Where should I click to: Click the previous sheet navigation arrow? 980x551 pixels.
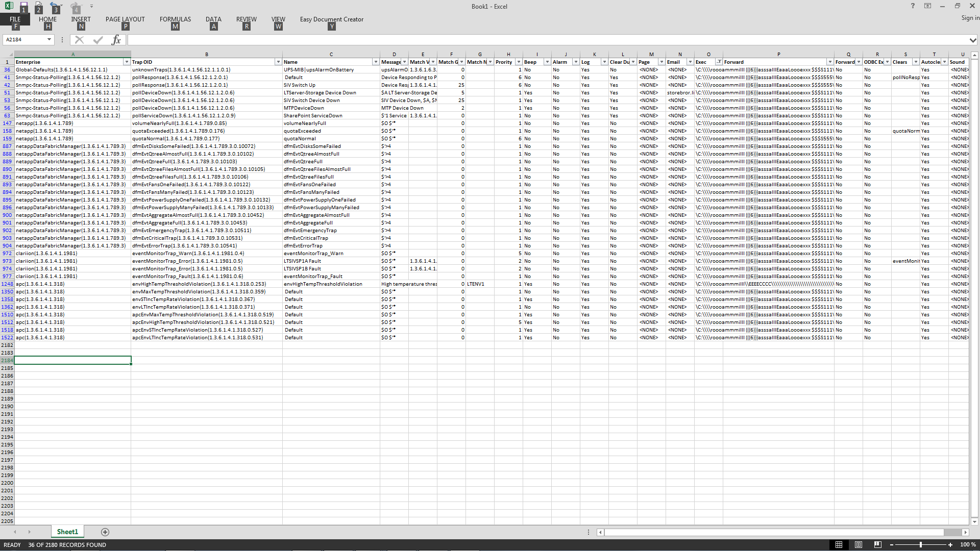pyautogui.click(x=15, y=532)
